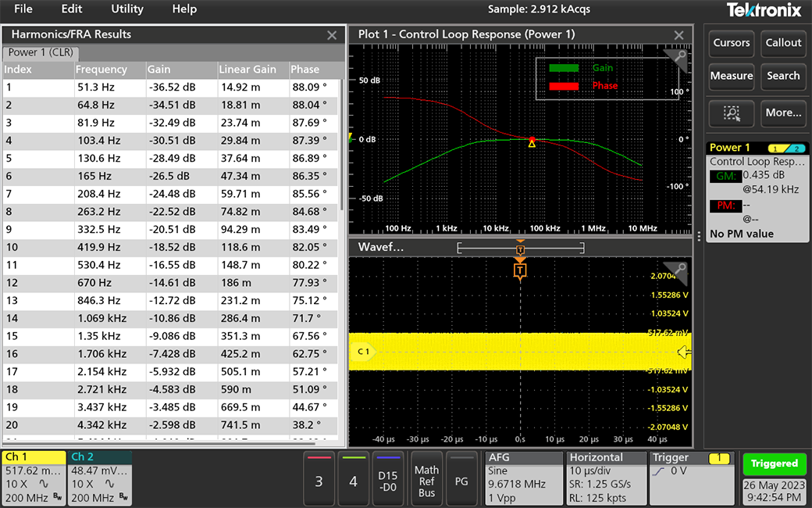Click the orange T trigger position marker
The width and height of the screenshot is (812, 508).
[x=521, y=270]
